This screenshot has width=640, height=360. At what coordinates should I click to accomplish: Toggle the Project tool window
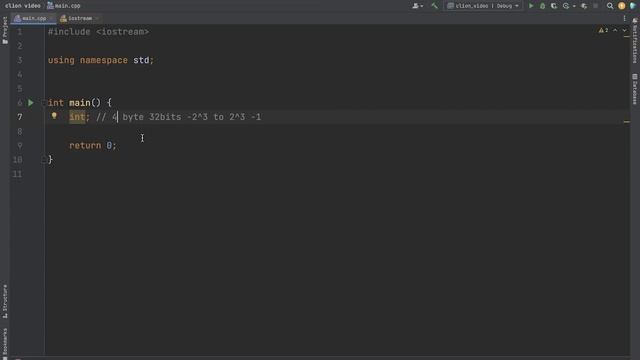coord(5,30)
